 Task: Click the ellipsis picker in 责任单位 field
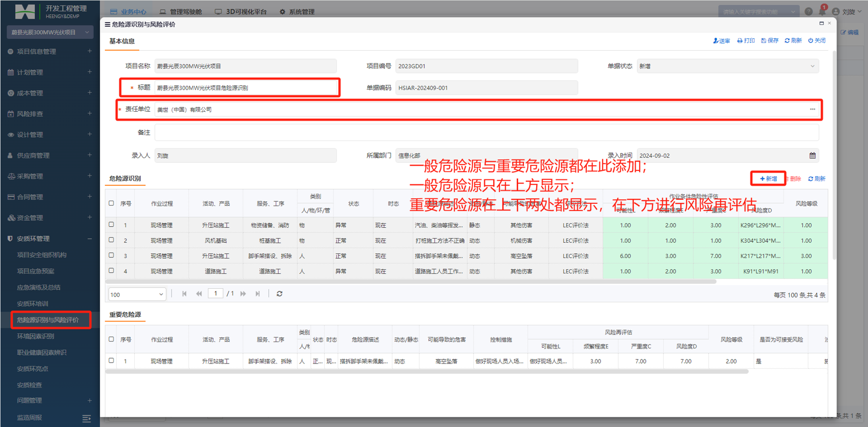point(812,110)
